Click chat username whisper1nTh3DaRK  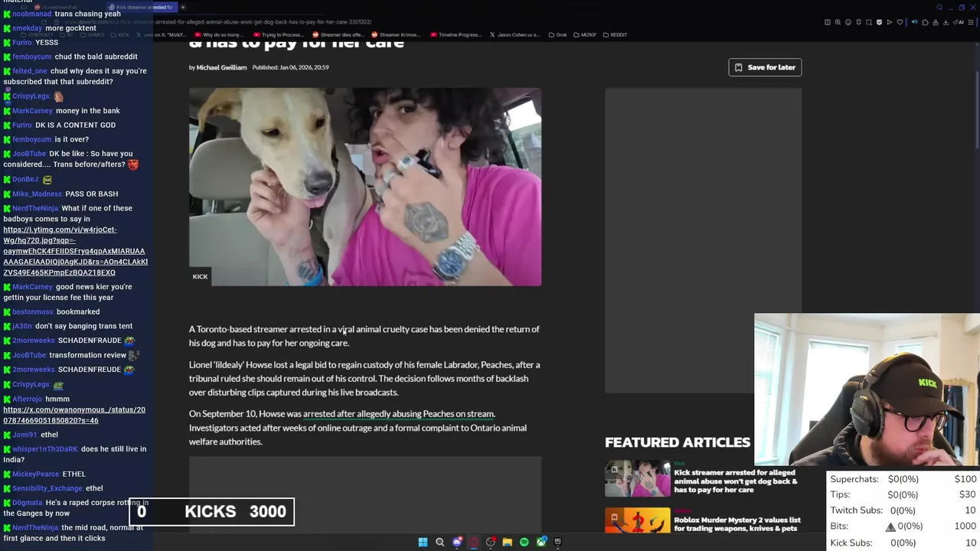pos(45,449)
